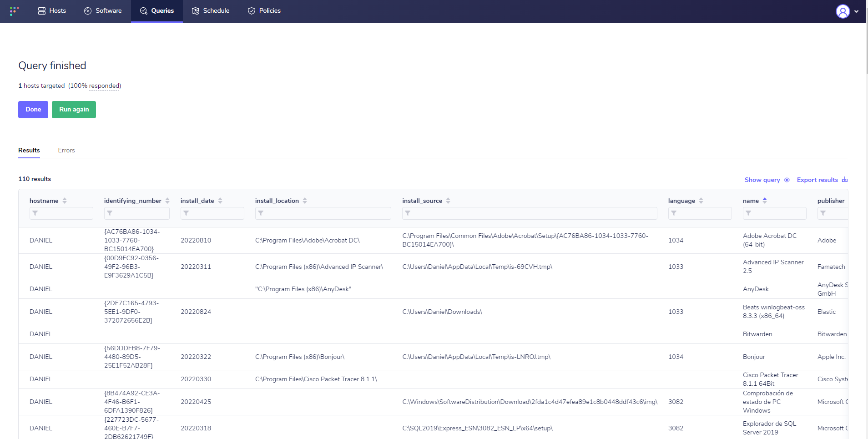Viewport: 868px width, 439px height.
Task: Click 'Beats winlogbeat-oss 8.3.3' name cell
Action: click(774, 312)
